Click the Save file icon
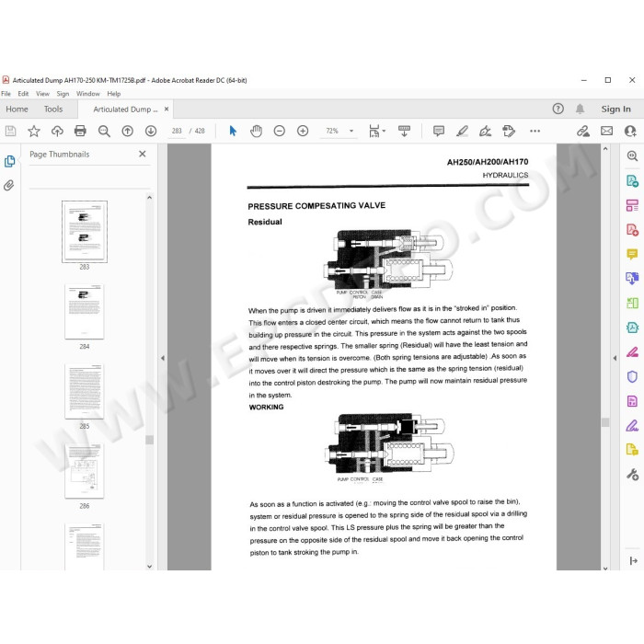This screenshot has height=644, width=644. click(10, 131)
